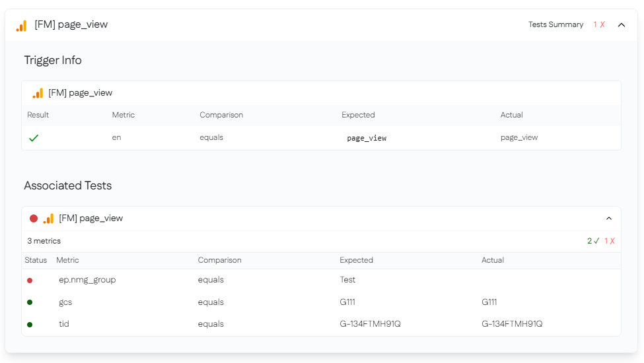Click the Expected column header in Associated Tests
The width and height of the screenshot is (644, 363).
[x=356, y=260]
